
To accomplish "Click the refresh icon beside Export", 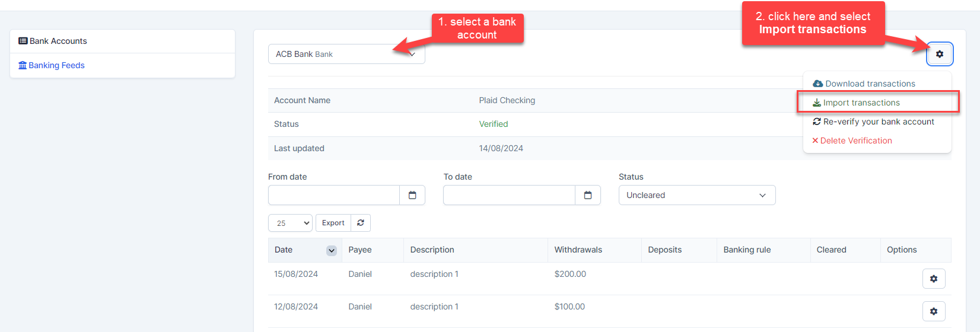I will [361, 223].
